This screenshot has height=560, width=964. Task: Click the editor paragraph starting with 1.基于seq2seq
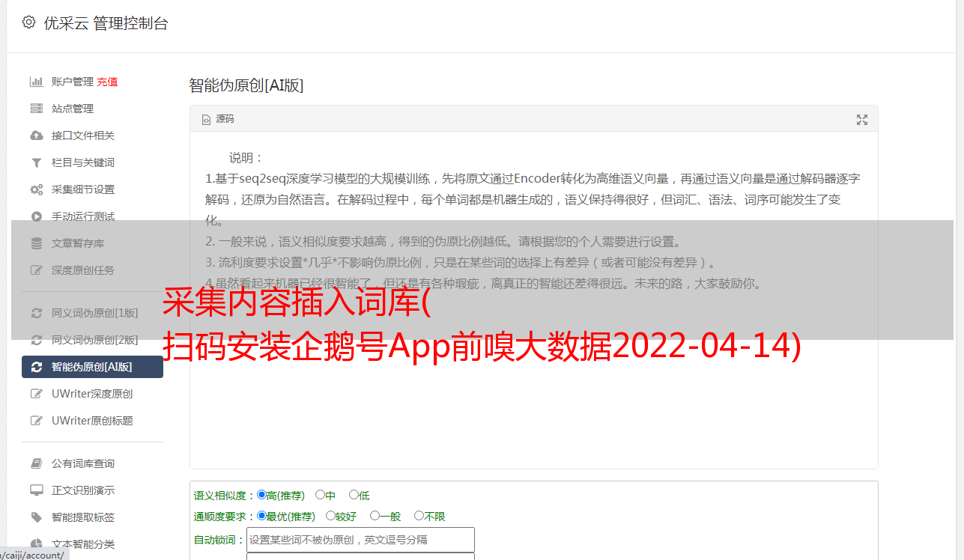[533, 200]
